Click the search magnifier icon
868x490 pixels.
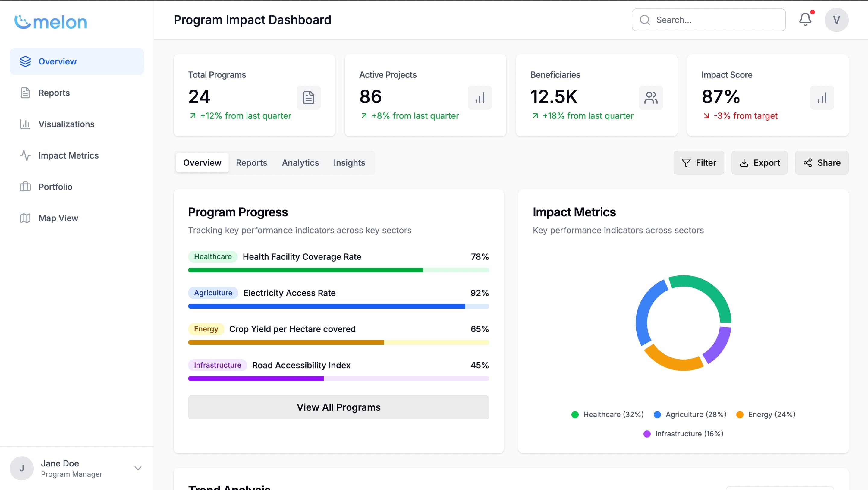pos(645,20)
